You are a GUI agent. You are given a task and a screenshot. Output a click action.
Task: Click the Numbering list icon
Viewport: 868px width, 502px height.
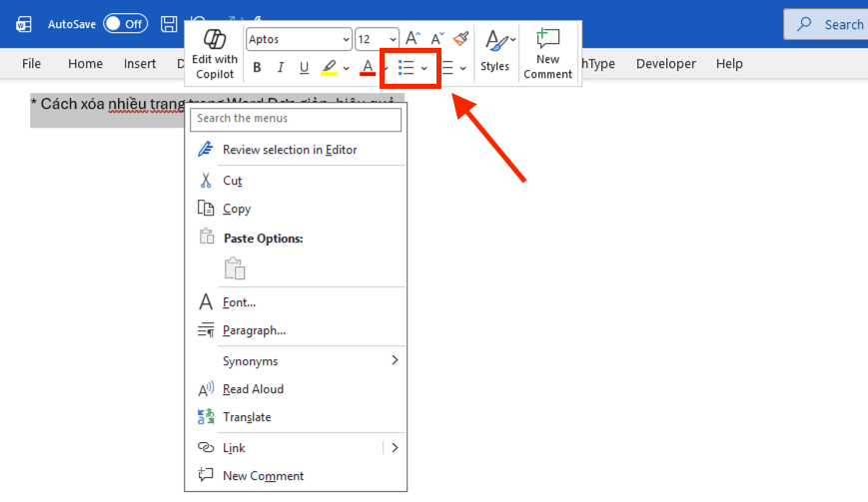click(447, 68)
